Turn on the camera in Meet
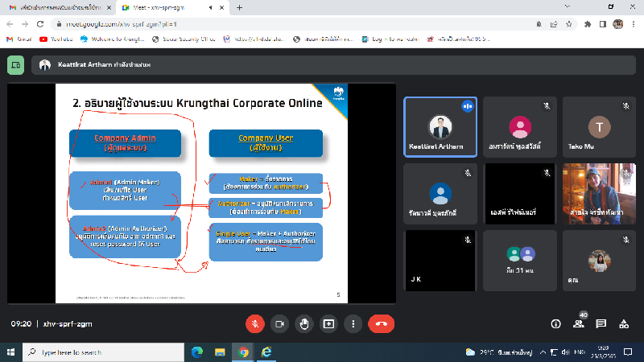 pyautogui.click(x=280, y=323)
